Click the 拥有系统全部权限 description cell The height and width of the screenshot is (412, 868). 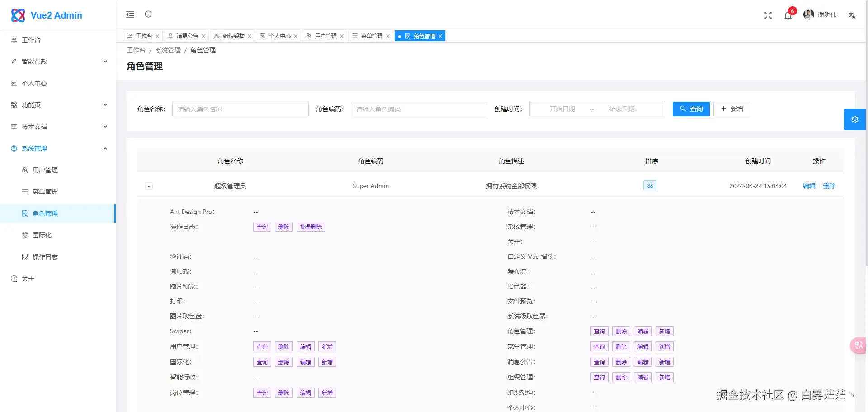(511, 186)
